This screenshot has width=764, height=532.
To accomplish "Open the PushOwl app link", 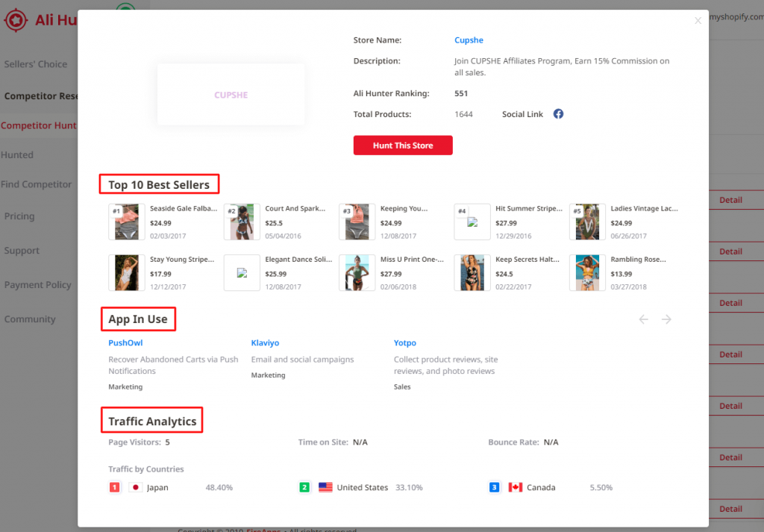I will pyautogui.click(x=125, y=343).
